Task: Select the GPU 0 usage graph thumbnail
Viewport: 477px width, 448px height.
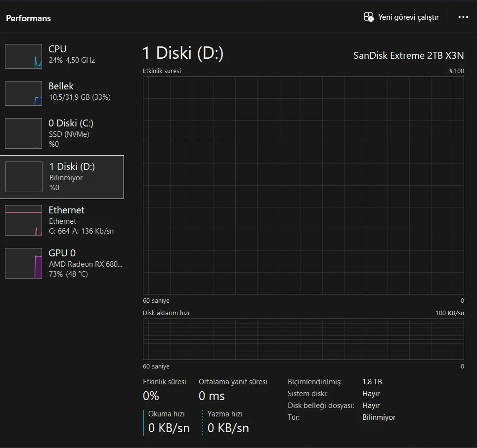Action: point(23,263)
